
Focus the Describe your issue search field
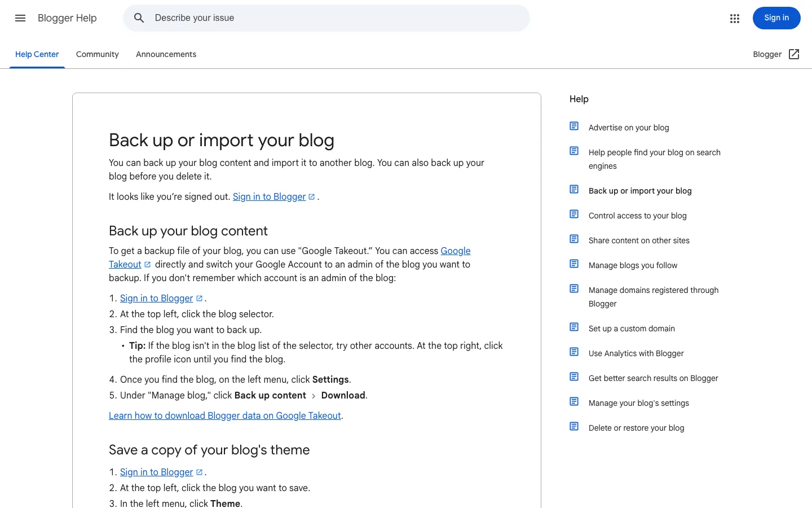326,18
